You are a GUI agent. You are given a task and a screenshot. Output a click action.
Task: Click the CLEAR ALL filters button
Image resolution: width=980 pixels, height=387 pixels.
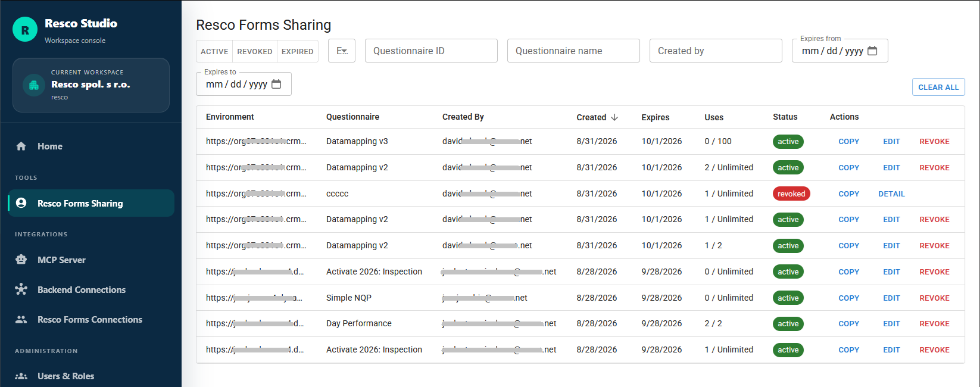[938, 87]
